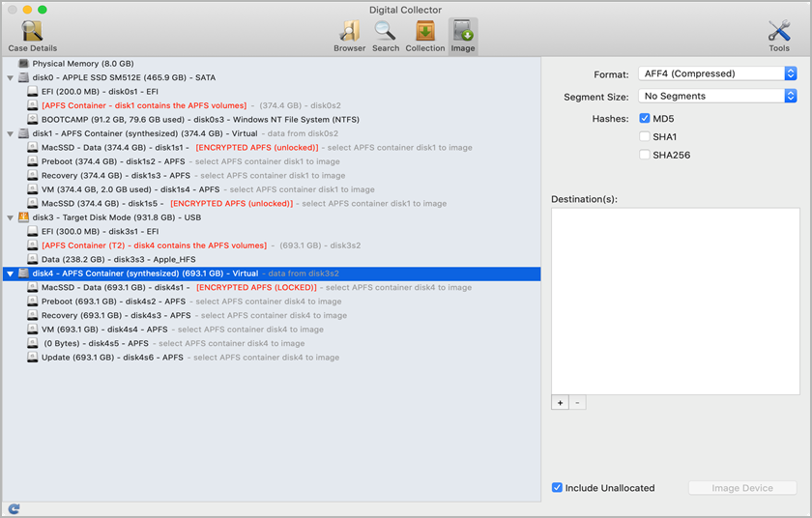The image size is (812, 518).
Task: Collapse the disk0 APPLE SSD tree node
Action: (10, 77)
